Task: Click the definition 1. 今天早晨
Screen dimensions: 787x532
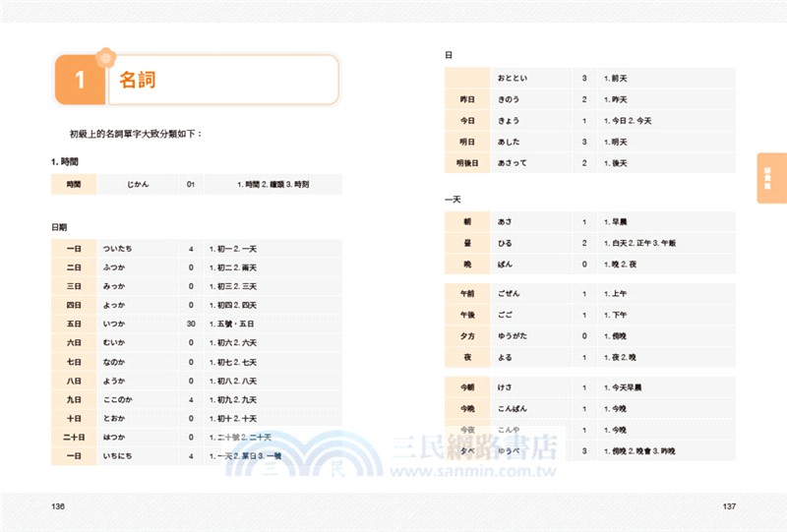Action: pos(623,387)
